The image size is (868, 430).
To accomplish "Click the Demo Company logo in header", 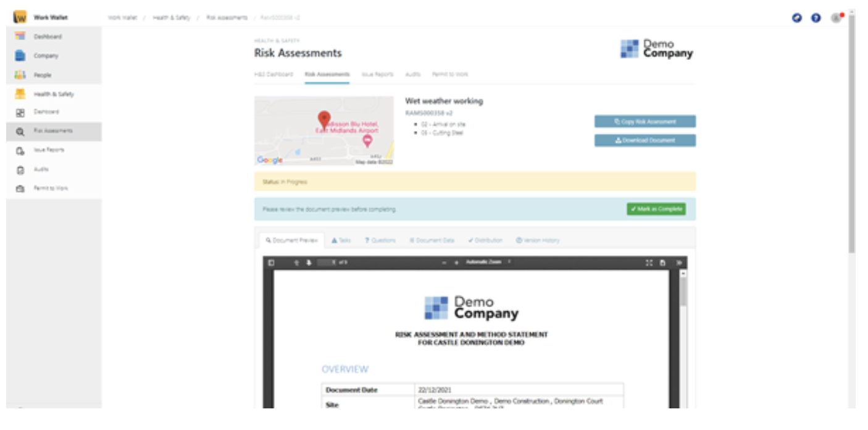I will pos(657,49).
